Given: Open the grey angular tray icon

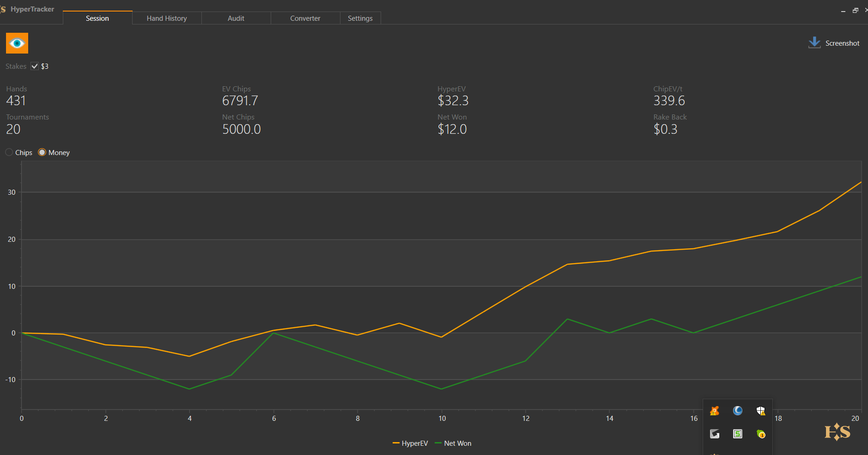Looking at the screenshot, I should coord(715,434).
